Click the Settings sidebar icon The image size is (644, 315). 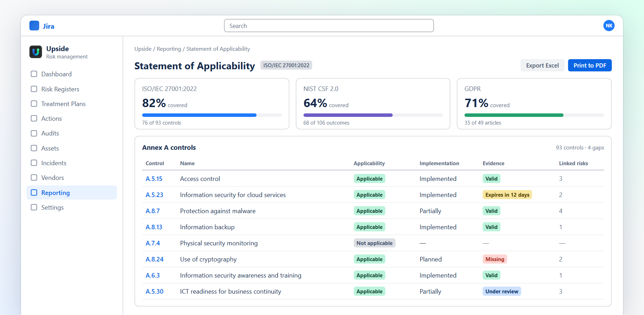[34, 207]
